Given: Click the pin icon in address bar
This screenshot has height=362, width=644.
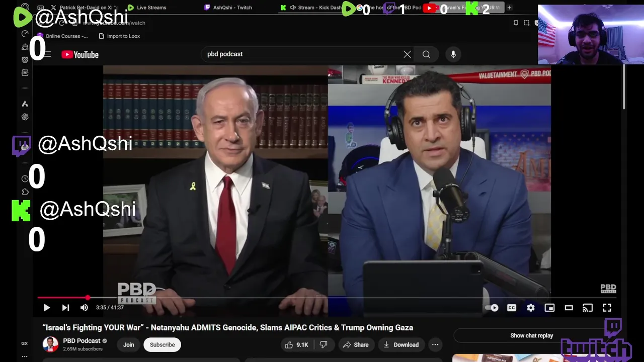Looking at the screenshot, I should pyautogui.click(x=516, y=23).
